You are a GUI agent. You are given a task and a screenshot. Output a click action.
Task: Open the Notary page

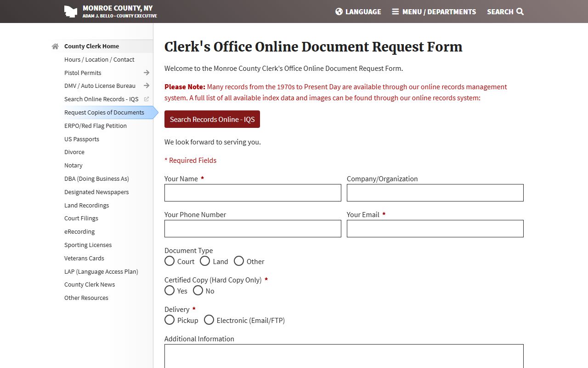(73, 165)
